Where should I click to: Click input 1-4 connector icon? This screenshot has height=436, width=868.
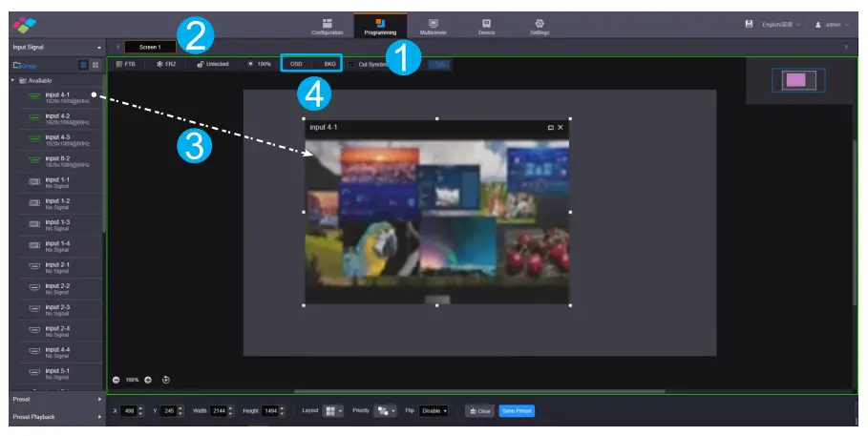pos(34,245)
